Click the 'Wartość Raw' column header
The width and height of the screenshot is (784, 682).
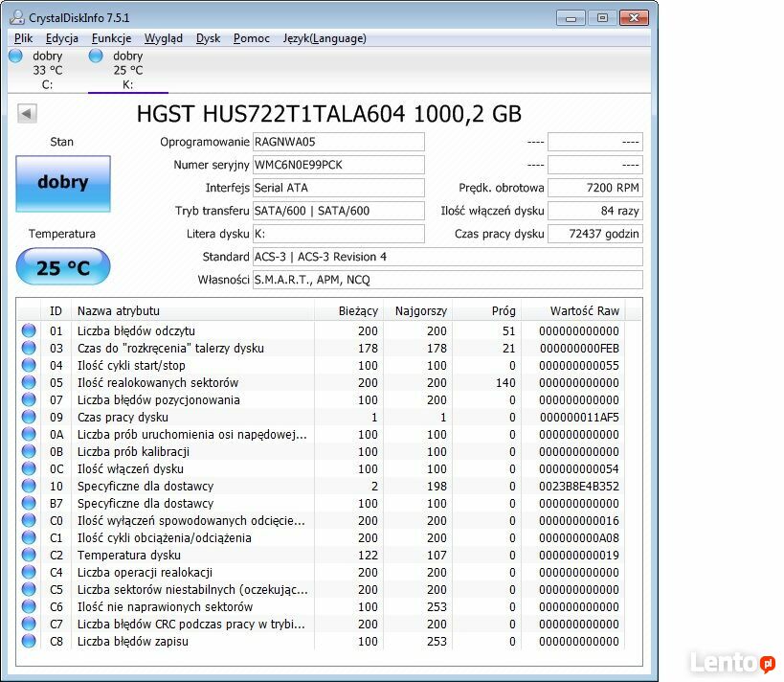pos(573,310)
